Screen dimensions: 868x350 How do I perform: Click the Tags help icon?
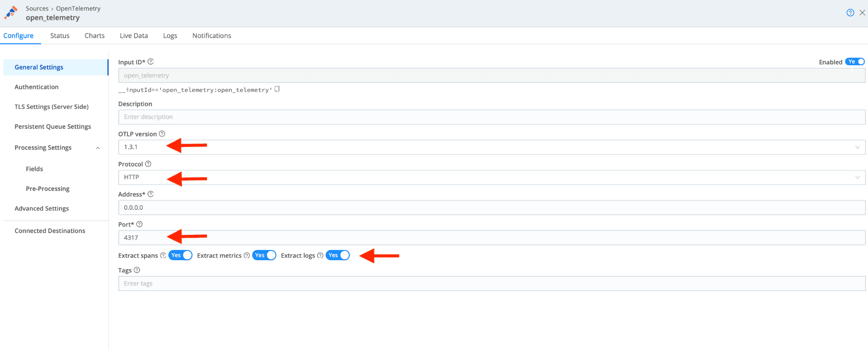(137, 270)
